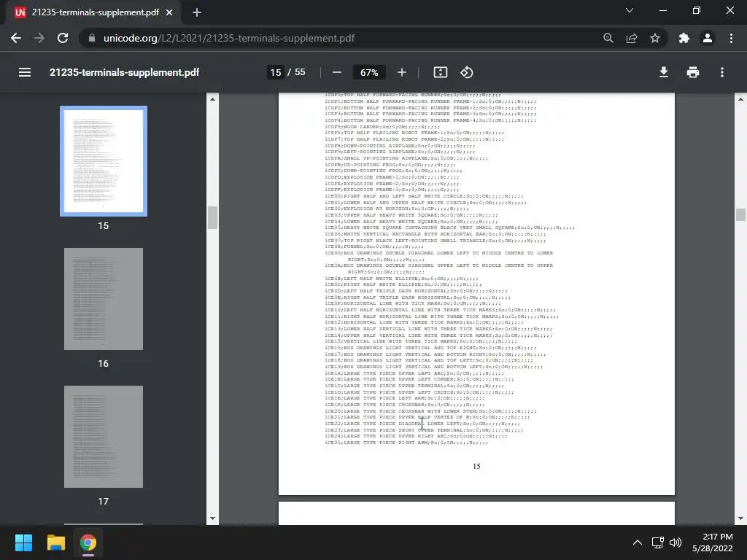Bookmark this page with the star
This screenshot has width=747, height=560.
(x=655, y=38)
